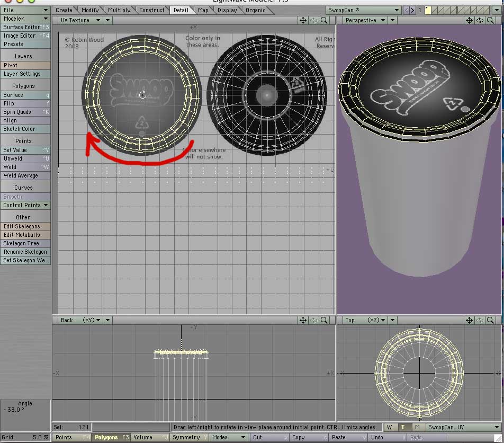Click the Rename Skelegon button
Viewport: 504px width, 443px height.
[x=25, y=252]
